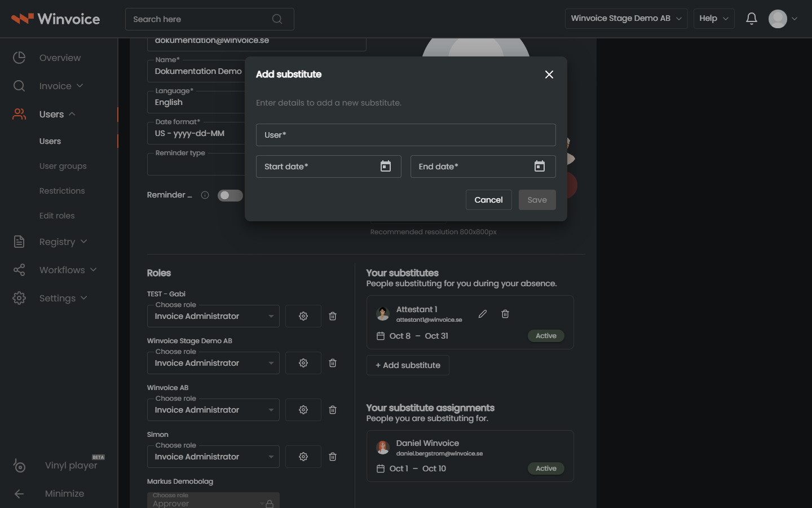Click the Add substitute button
Screen dimensions: 812x508
click(408, 365)
